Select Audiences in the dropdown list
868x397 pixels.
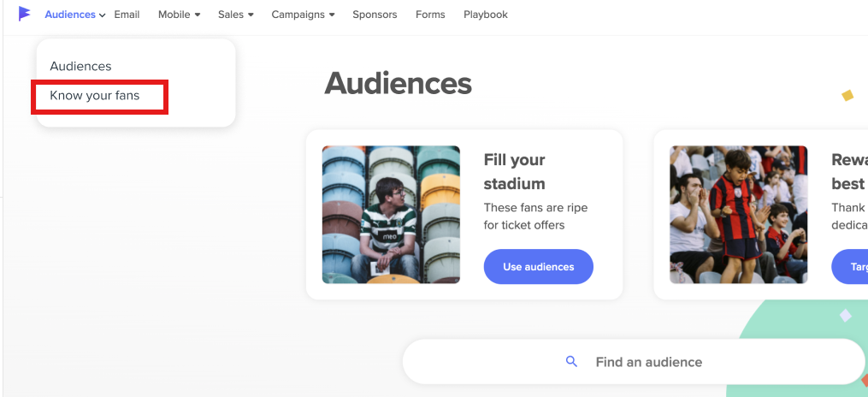pyautogui.click(x=80, y=66)
